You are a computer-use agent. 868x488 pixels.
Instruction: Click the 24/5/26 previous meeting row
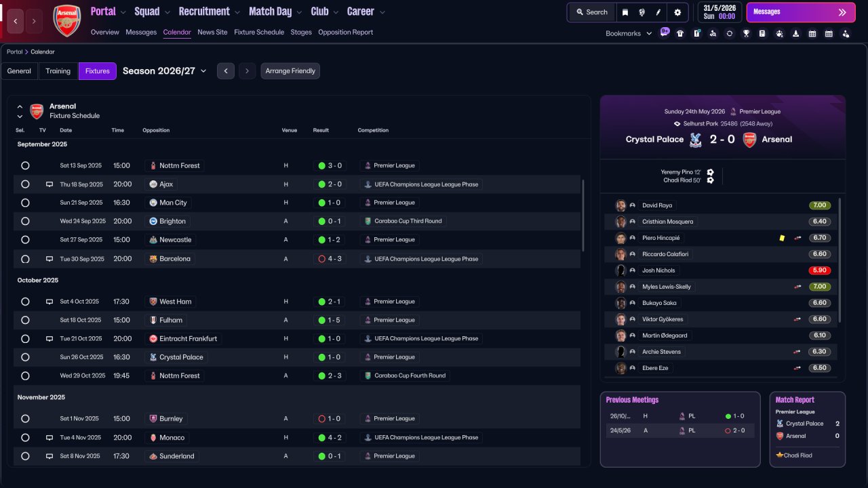680,430
